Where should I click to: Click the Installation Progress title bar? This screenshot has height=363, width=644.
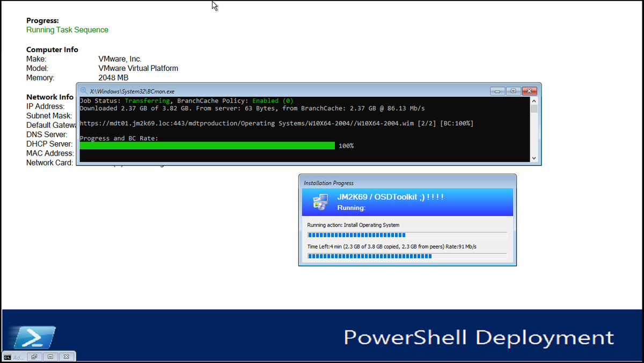point(407,183)
